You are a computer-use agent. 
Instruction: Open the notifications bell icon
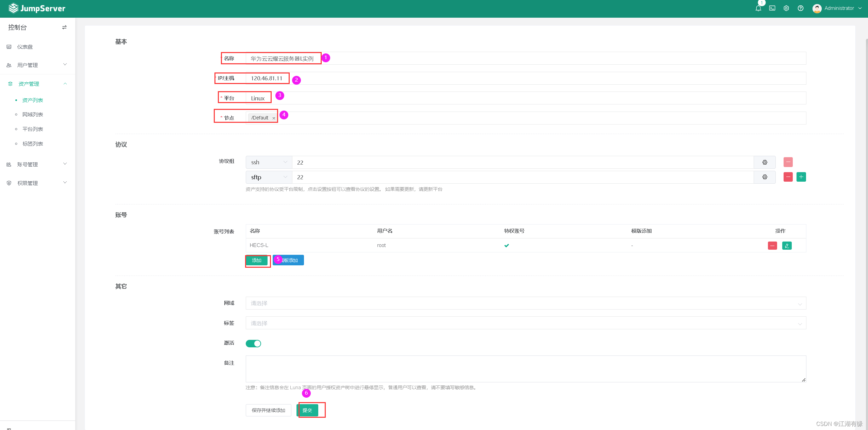point(758,8)
